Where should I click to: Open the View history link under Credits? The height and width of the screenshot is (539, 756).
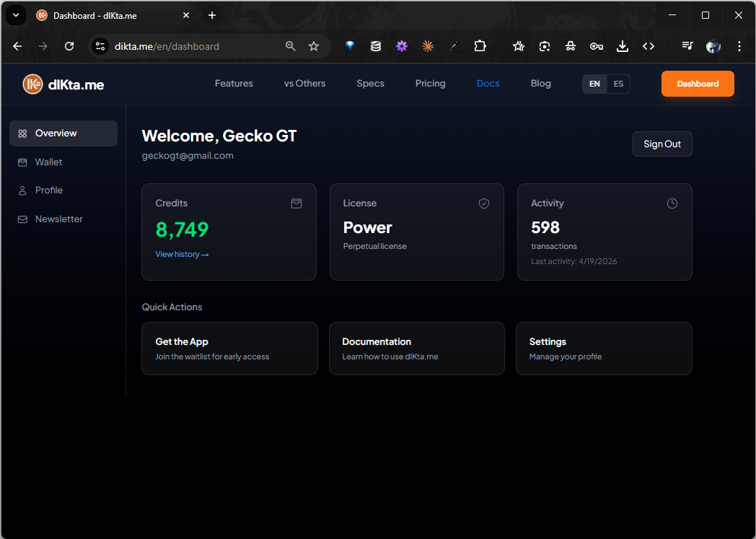click(182, 254)
